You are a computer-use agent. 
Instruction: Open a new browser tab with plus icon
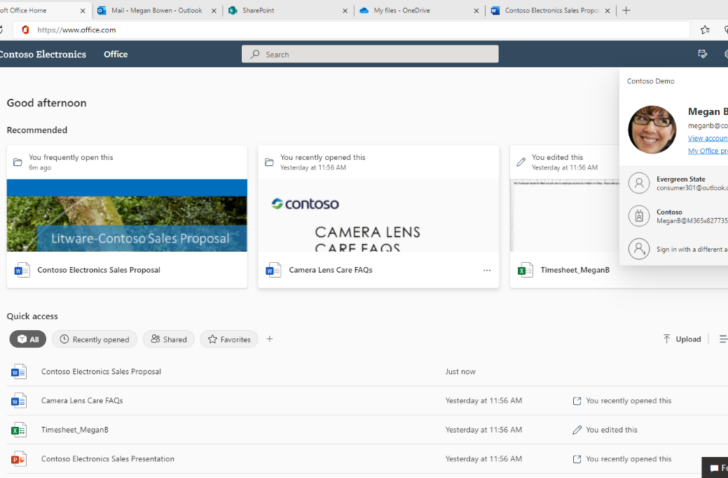coord(626,10)
